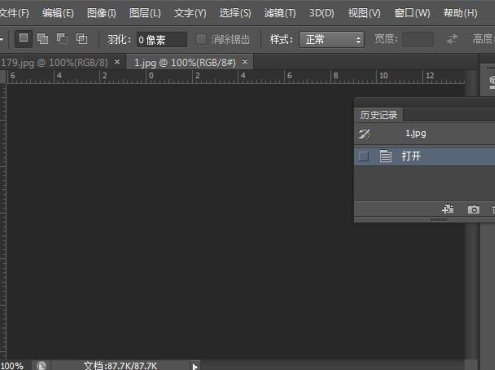Open the 图像(I) menu

[101, 13]
